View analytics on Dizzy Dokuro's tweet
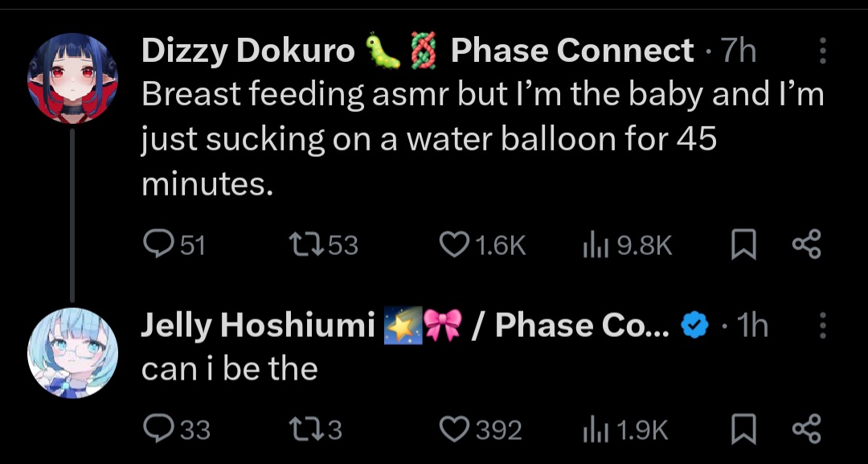Viewport: 868px width, 464px height. 593,244
